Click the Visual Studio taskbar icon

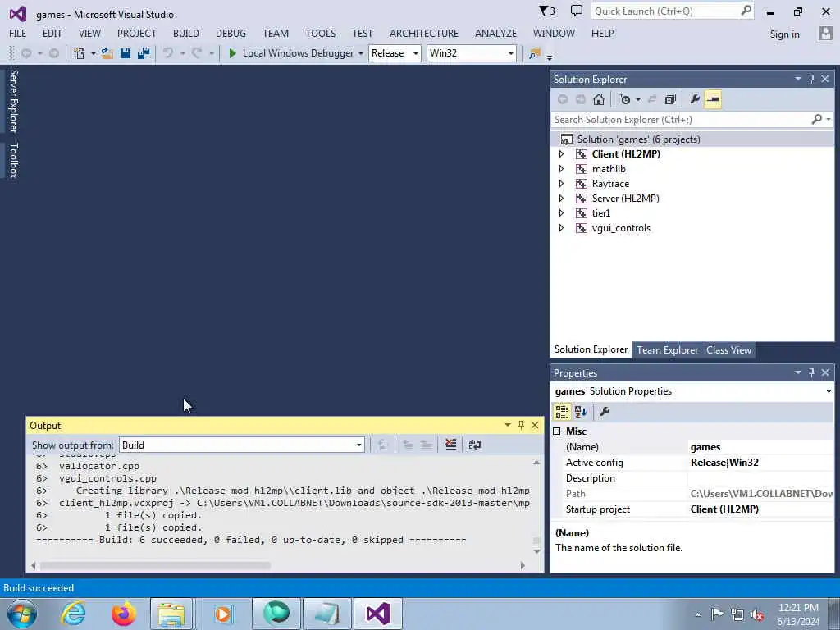[x=377, y=614]
